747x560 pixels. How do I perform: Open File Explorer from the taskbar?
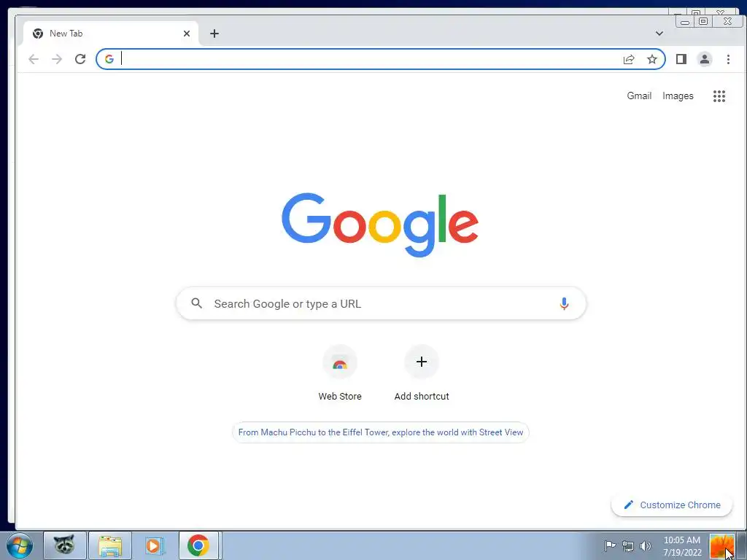pyautogui.click(x=109, y=545)
